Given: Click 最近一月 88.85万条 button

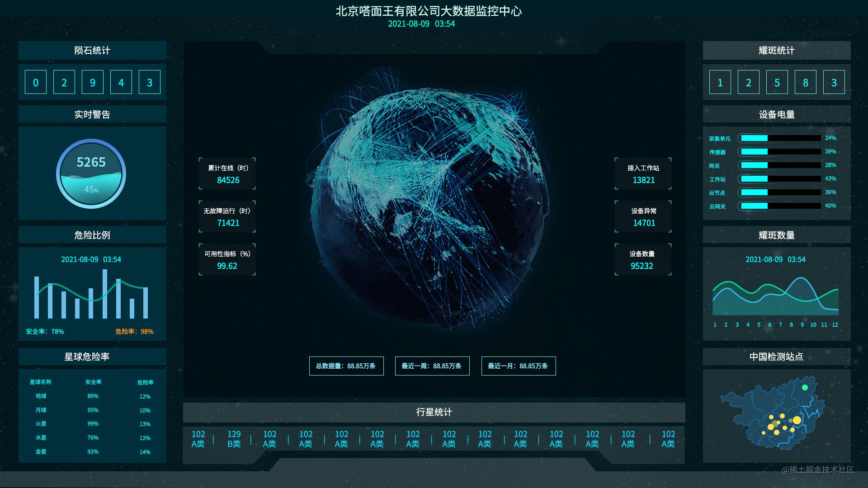Looking at the screenshot, I should (x=519, y=366).
